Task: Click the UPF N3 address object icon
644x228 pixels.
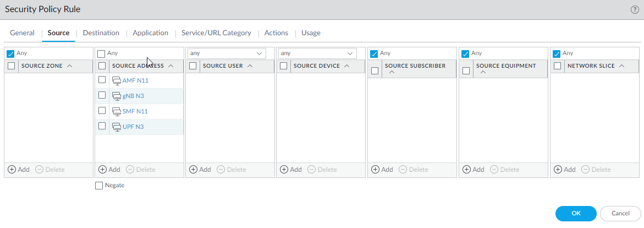Action: [x=116, y=127]
